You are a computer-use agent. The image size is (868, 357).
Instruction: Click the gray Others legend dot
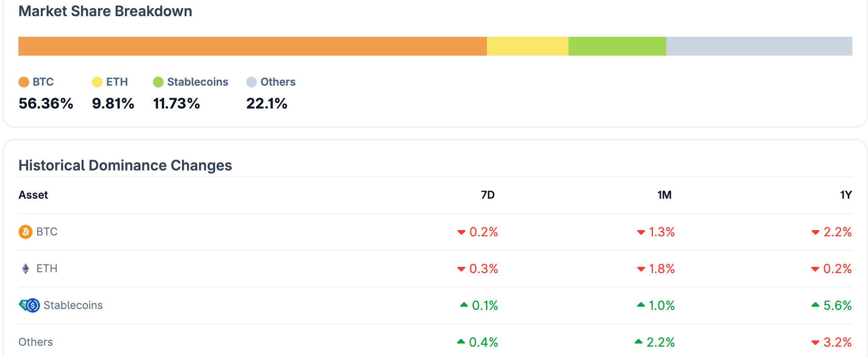tap(252, 82)
